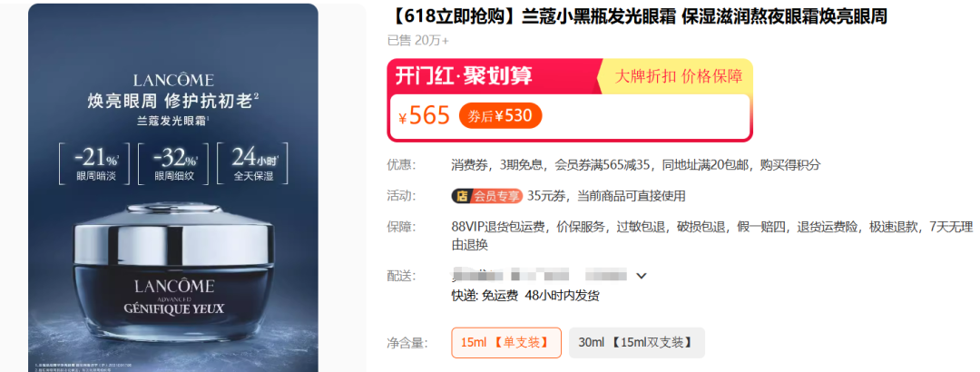The height and width of the screenshot is (372, 980).
Task: Click the 大牌折扣 价格保障 tag
Action: point(678,76)
